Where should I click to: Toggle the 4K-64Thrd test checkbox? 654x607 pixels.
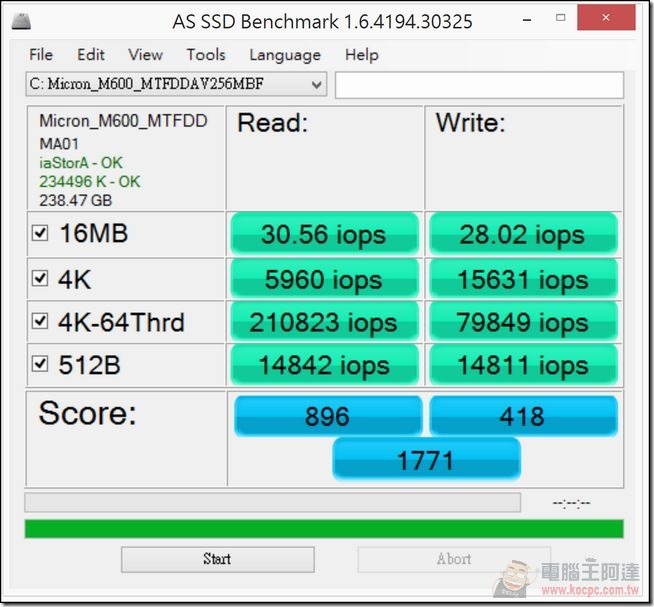point(40,321)
